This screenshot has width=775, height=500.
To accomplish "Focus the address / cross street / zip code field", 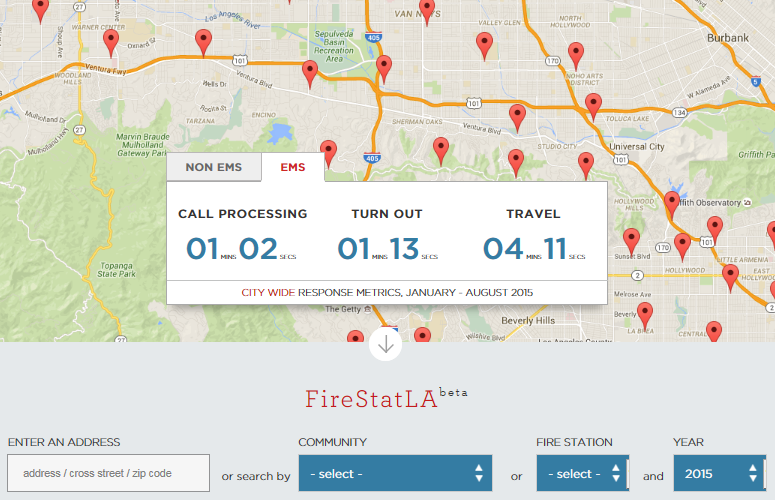I will [x=108, y=473].
